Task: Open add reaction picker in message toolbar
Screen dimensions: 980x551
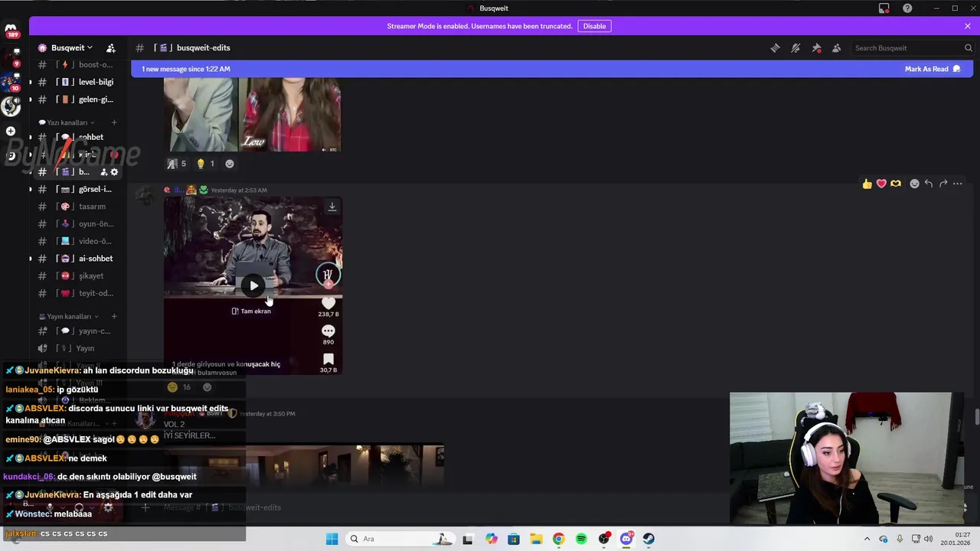Action: [914, 184]
